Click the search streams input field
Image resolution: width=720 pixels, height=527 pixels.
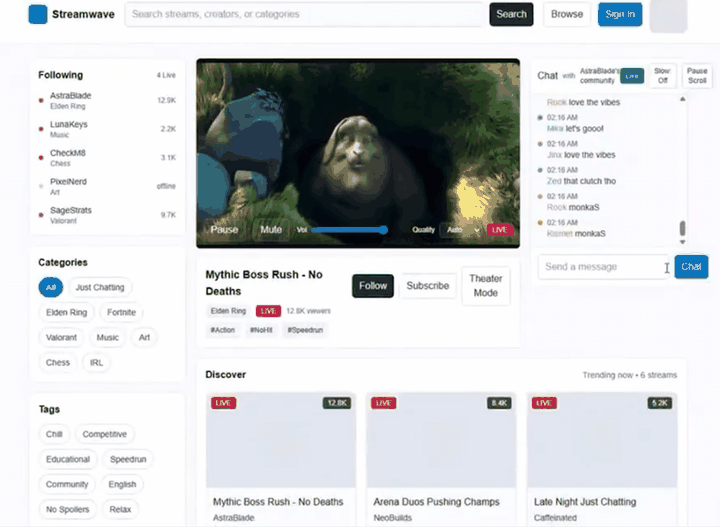pos(304,14)
